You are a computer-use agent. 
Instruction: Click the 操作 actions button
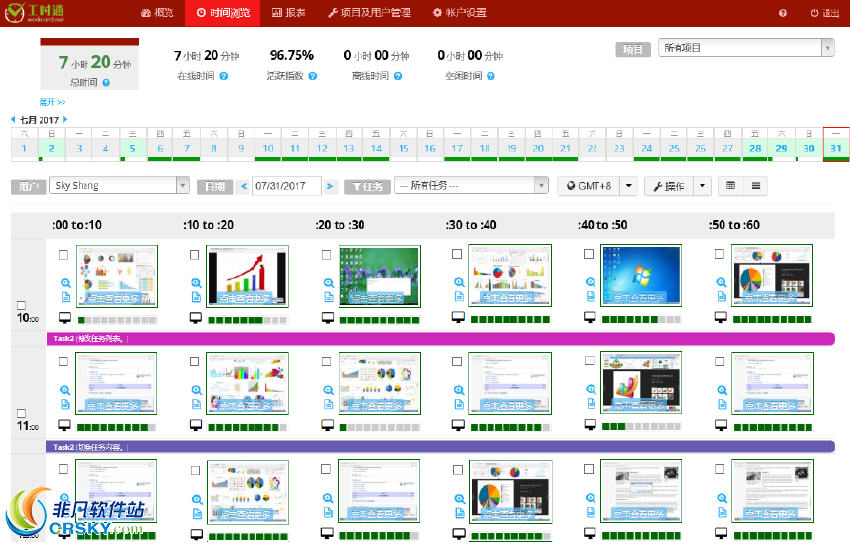pos(669,186)
